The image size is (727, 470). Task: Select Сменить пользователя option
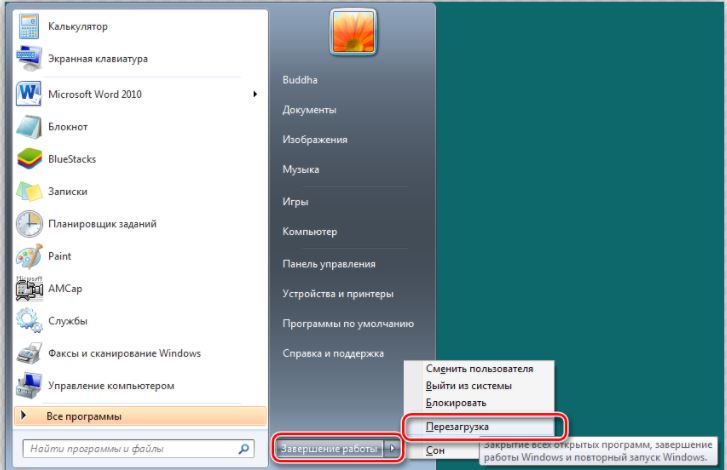(x=479, y=368)
